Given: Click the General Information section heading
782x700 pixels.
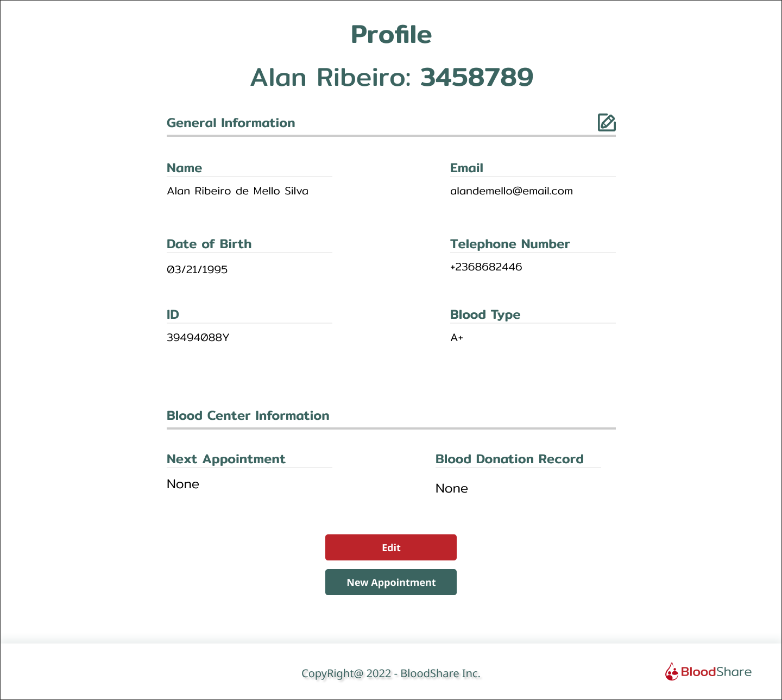Looking at the screenshot, I should (231, 123).
